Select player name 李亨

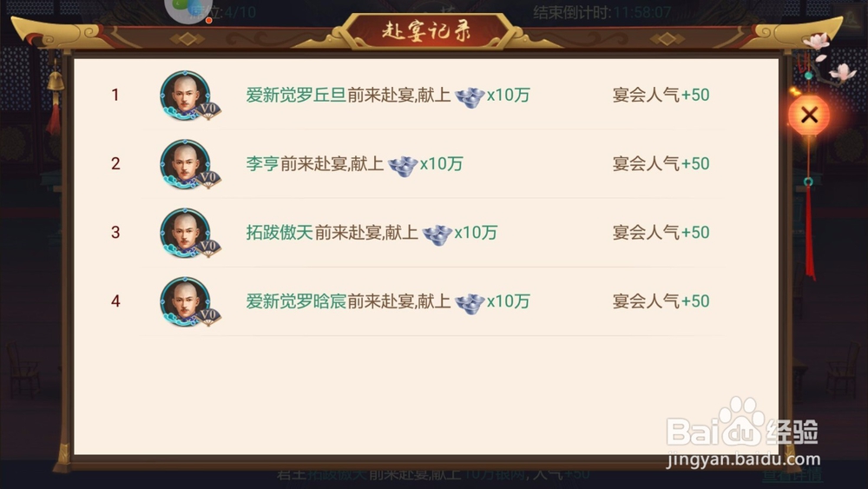coord(262,164)
